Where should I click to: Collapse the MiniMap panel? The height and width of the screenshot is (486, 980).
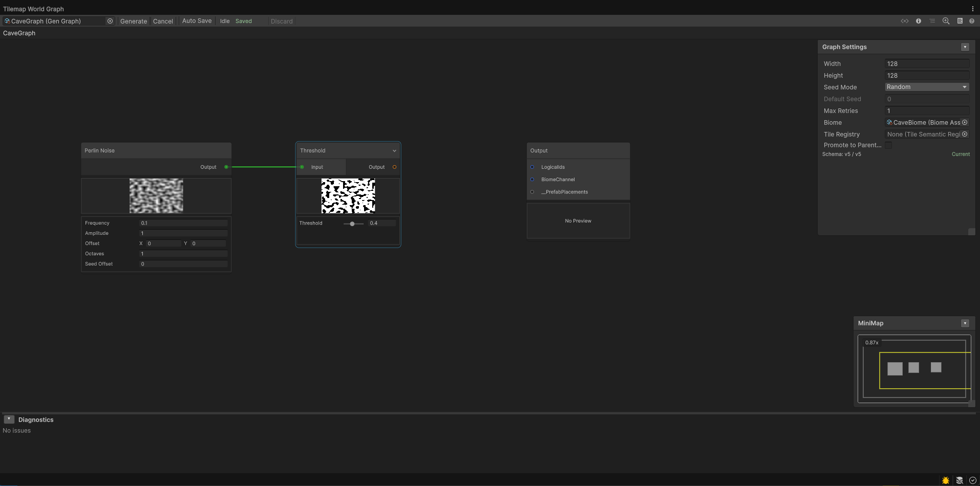(x=965, y=323)
